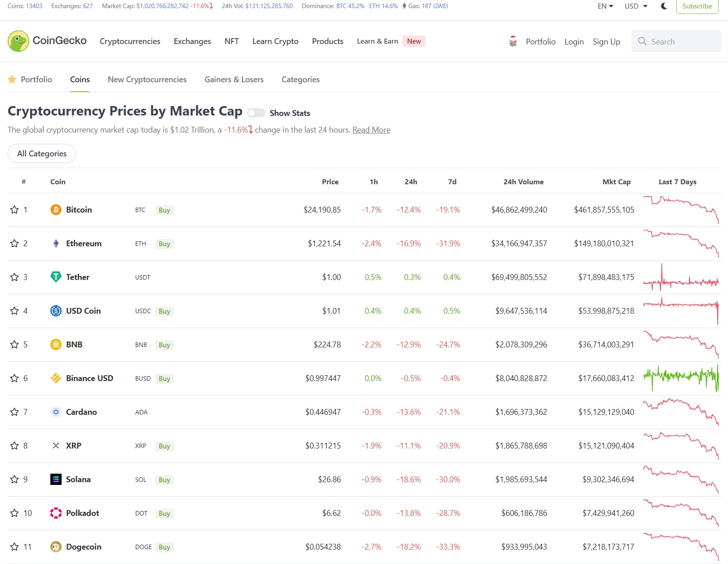
Task: Click the Subscribe button
Action: pyautogui.click(x=697, y=6)
